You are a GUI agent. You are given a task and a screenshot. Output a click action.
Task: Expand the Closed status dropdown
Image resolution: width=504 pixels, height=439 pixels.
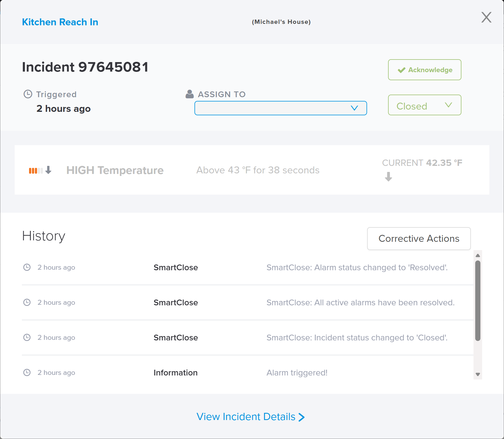424,105
